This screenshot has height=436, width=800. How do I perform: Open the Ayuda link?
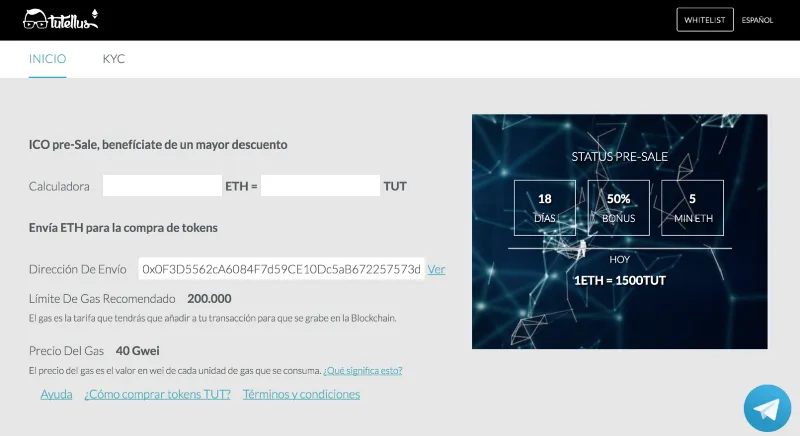[56, 394]
